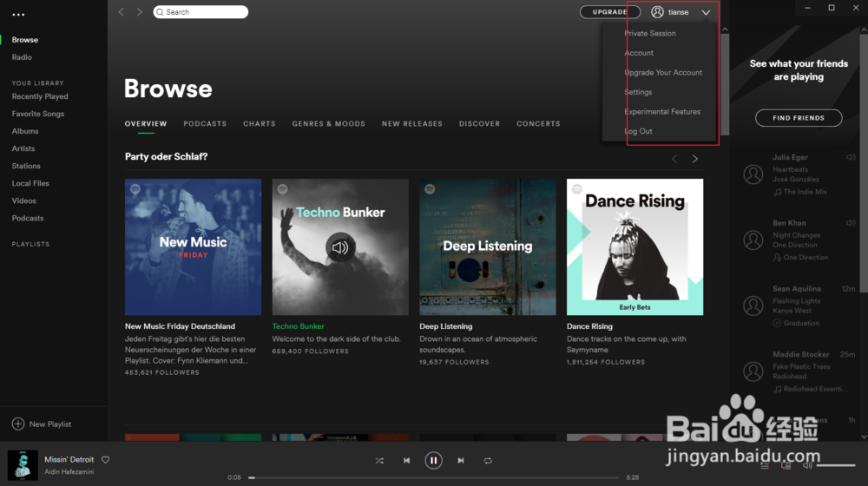This screenshot has height=486, width=868.
Task: Click inside the Search field
Action: pos(201,11)
